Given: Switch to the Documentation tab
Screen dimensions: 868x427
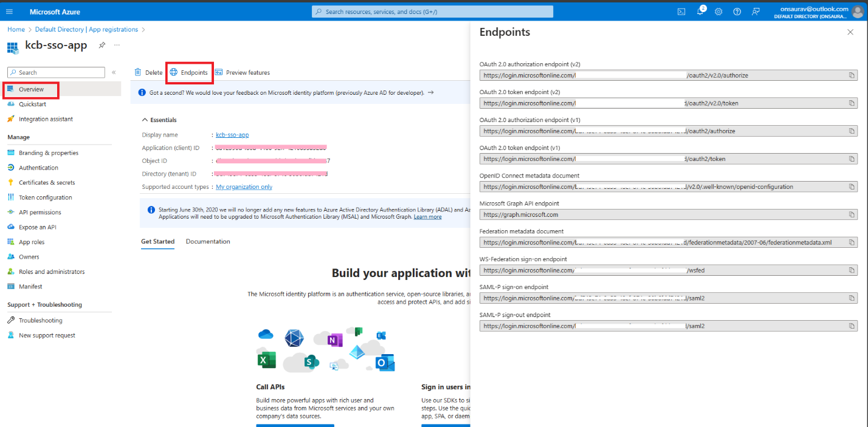Looking at the screenshot, I should click(x=208, y=241).
